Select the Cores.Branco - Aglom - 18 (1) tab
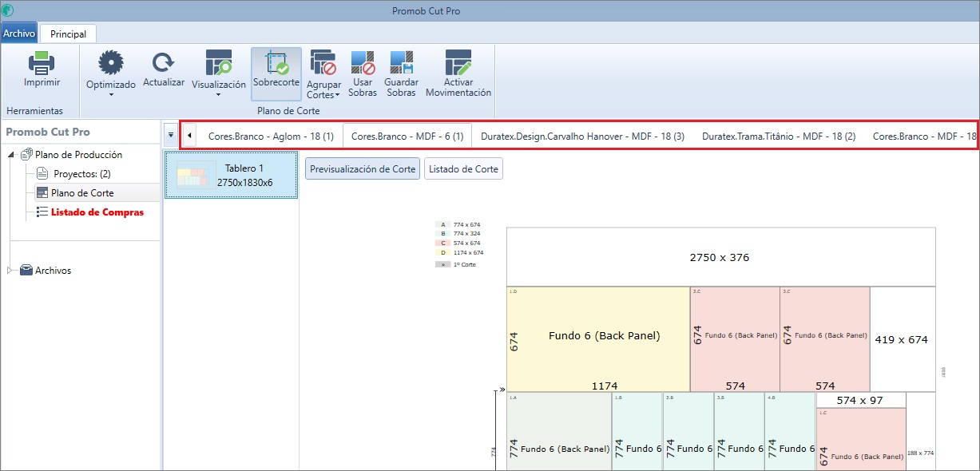The image size is (980, 471). (271, 136)
